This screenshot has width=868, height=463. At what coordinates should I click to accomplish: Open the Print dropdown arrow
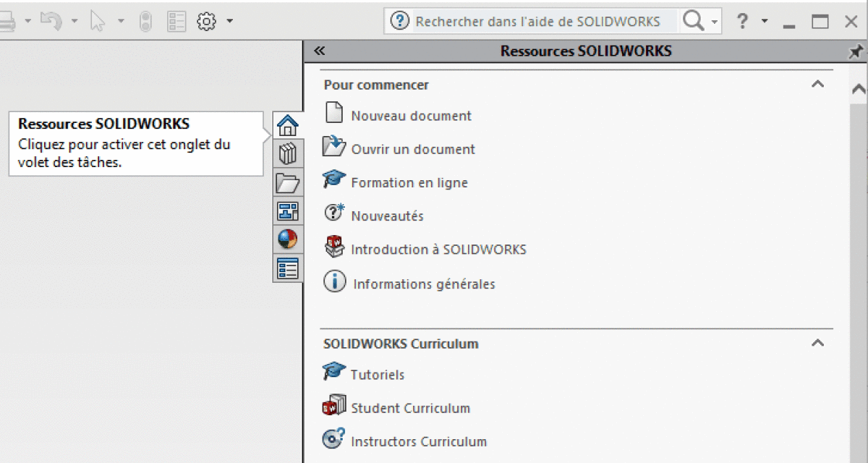click(x=28, y=21)
